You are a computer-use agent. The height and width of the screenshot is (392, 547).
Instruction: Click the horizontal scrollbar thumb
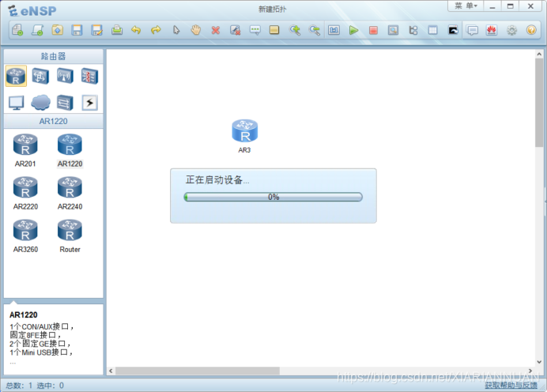(x=198, y=371)
